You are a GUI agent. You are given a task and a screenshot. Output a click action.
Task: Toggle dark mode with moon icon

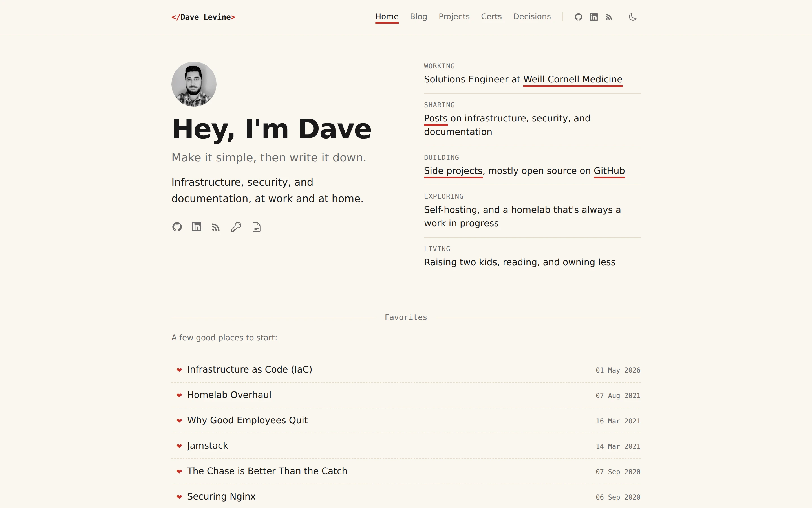pyautogui.click(x=632, y=17)
